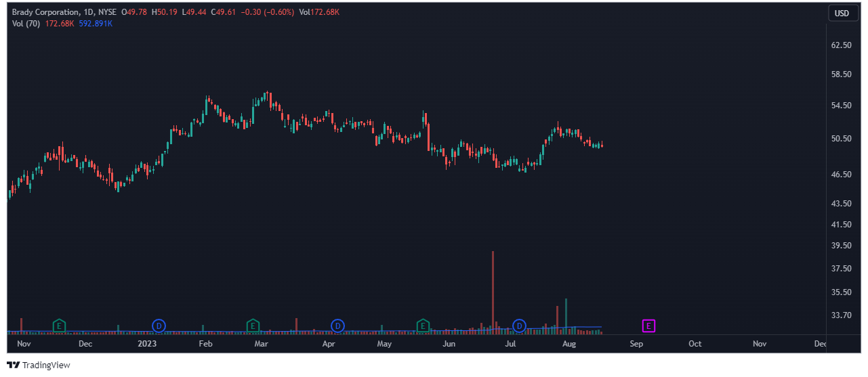Click the 62.50 price axis label

coord(842,45)
